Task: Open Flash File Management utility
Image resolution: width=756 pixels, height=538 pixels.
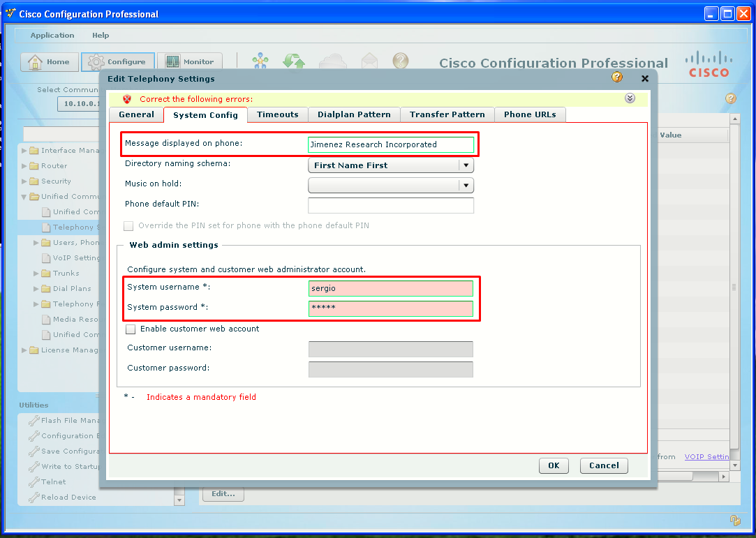Action: pos(64,420)
